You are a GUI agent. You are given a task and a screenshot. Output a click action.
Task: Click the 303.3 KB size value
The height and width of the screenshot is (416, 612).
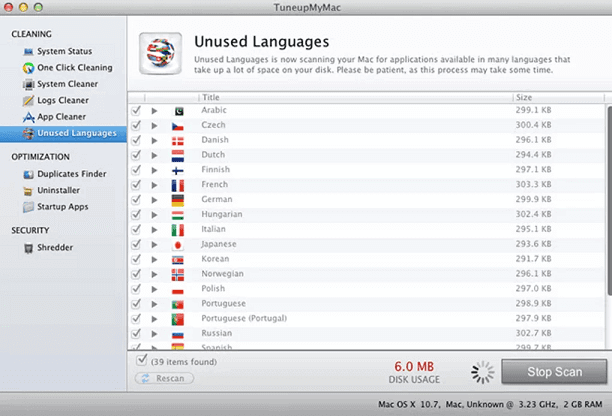point(534,184)
